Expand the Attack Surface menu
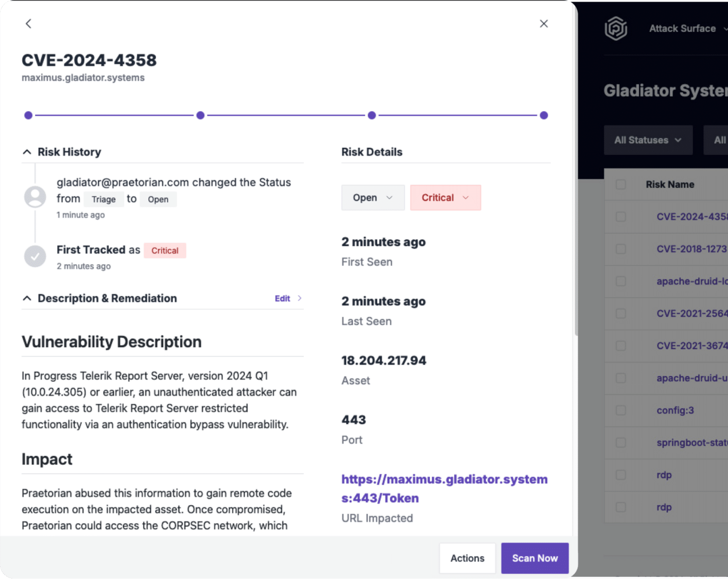The height and width of the screenshot is (579, 728). [685, 28]
